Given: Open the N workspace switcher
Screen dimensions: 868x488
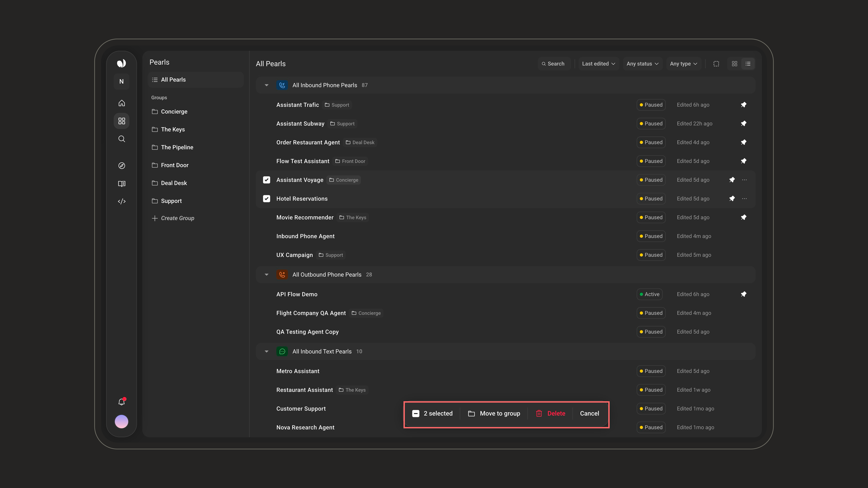Looking at the screenshot, I should click(121, 82).
